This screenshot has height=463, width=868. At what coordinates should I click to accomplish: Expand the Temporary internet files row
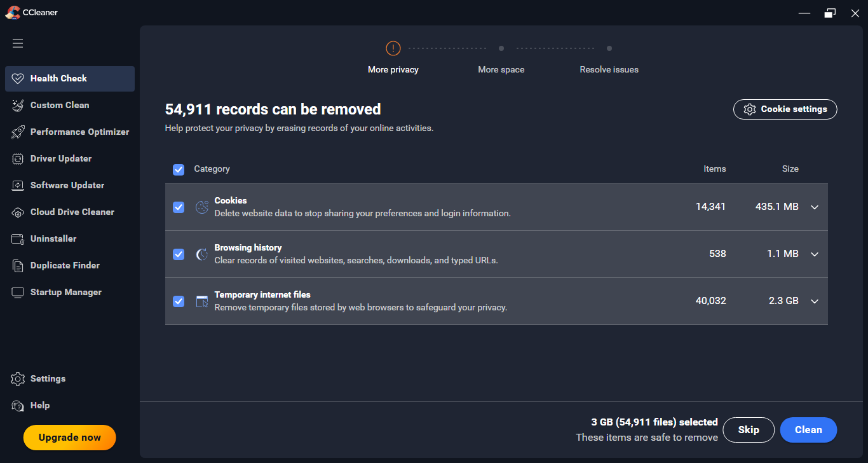pos(815,301)
